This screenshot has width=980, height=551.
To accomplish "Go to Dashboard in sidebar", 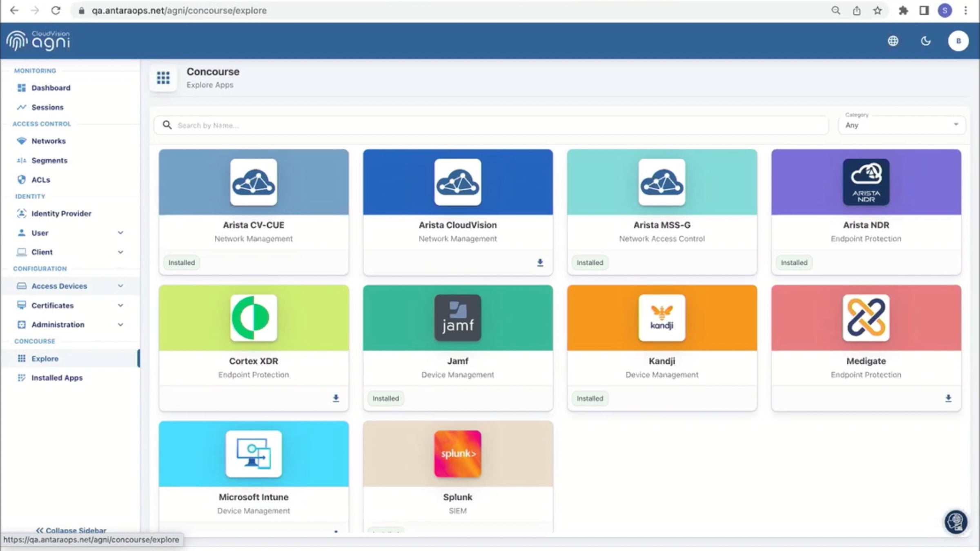I will tap(51, 88).
